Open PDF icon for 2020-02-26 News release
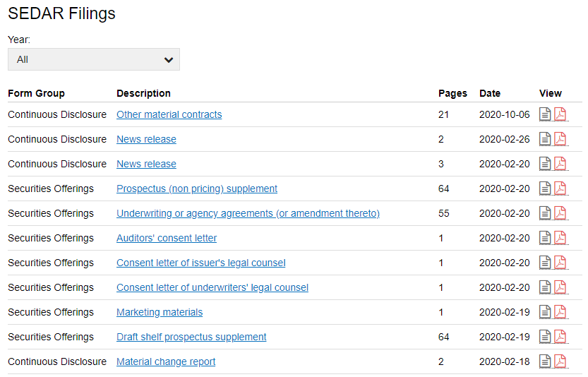 coord(560,139)
